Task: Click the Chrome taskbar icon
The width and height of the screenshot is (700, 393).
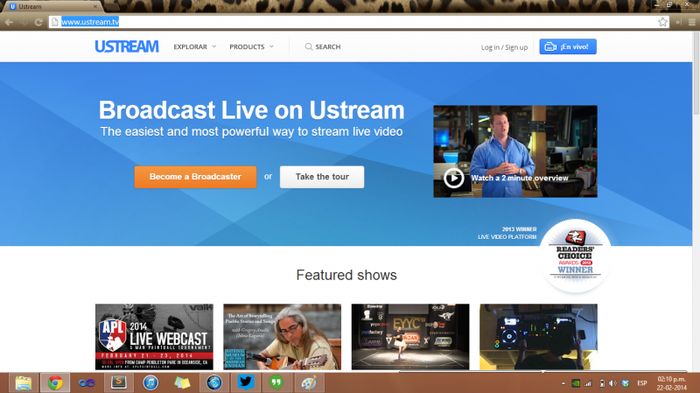Action: (x=55, y=383)
